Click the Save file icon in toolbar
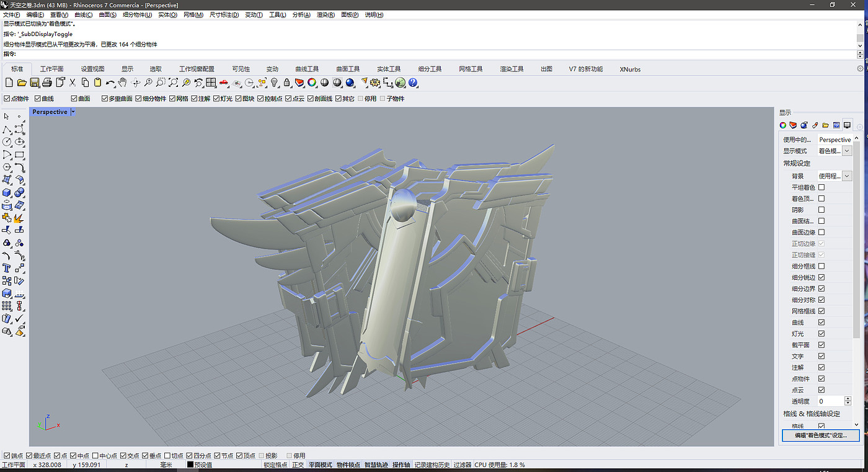 click(x=35, y=82)
